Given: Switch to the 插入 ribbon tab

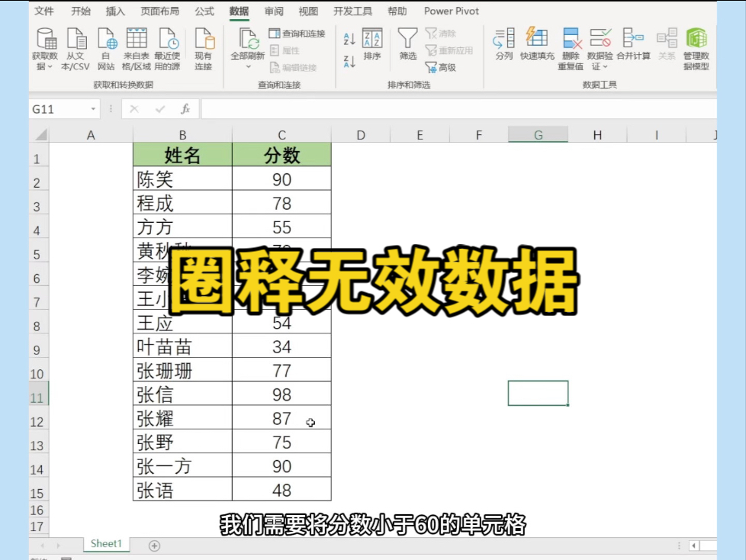Looking at the screenshot, I should (115, 11).
